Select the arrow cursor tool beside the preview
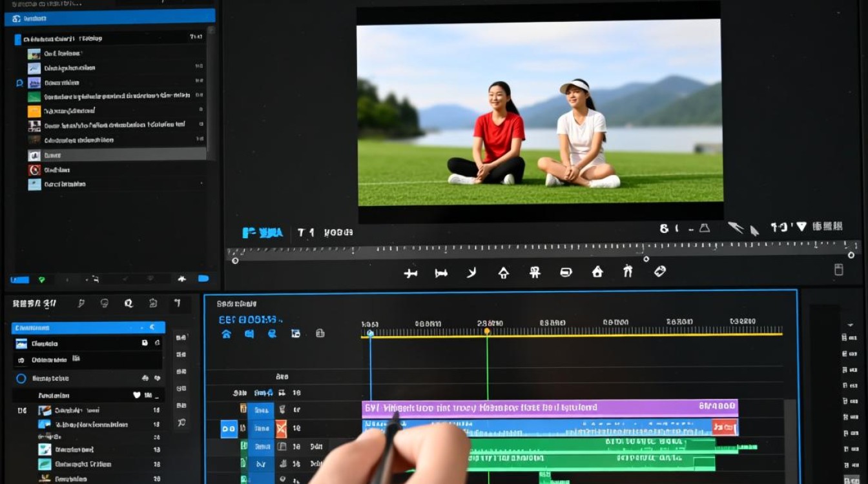The width and height of the screenshot is (868, 484). [x=754, y=229]
